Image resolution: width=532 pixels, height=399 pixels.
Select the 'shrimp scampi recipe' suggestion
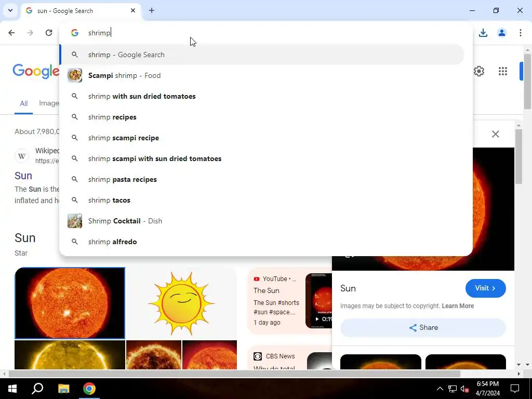[262, 138]
